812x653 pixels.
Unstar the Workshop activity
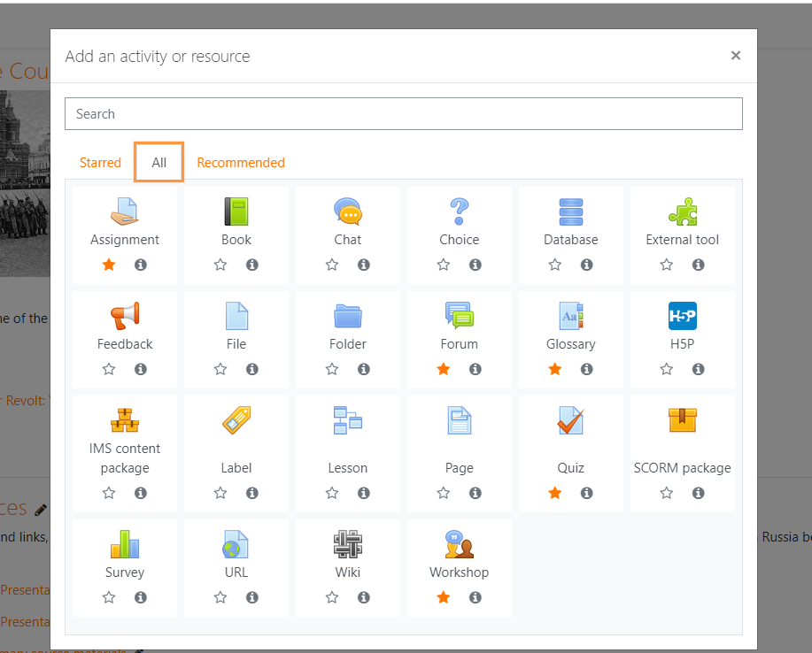click(x=444, y=597)
